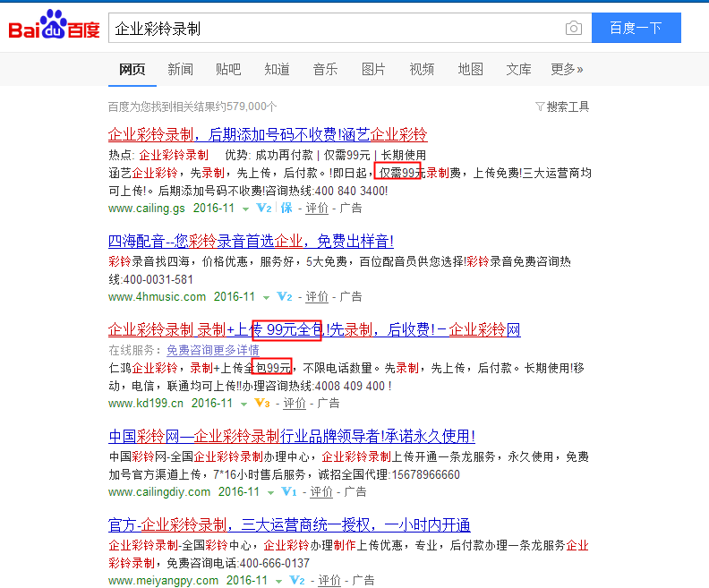Viewport: 709px width, 588px height.
Task: Open the 中国彩铃网 result title
Action: (292, 437)
